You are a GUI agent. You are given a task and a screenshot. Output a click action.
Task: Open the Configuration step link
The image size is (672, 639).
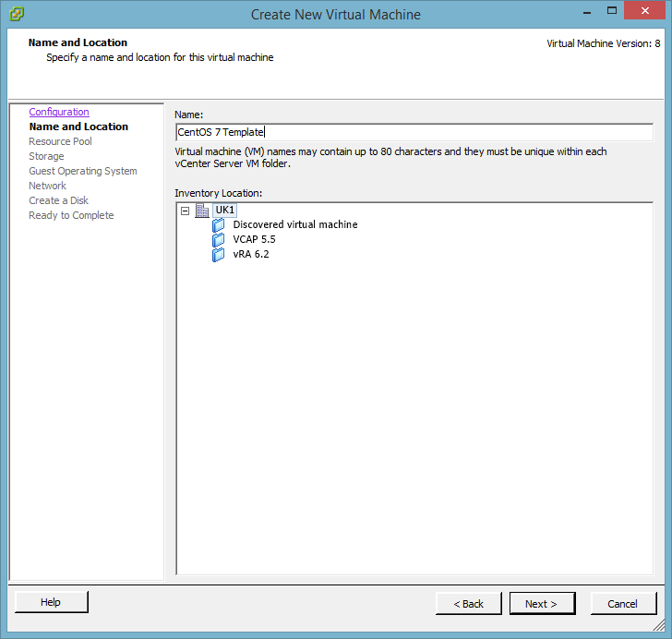click(x=59, y=112)
